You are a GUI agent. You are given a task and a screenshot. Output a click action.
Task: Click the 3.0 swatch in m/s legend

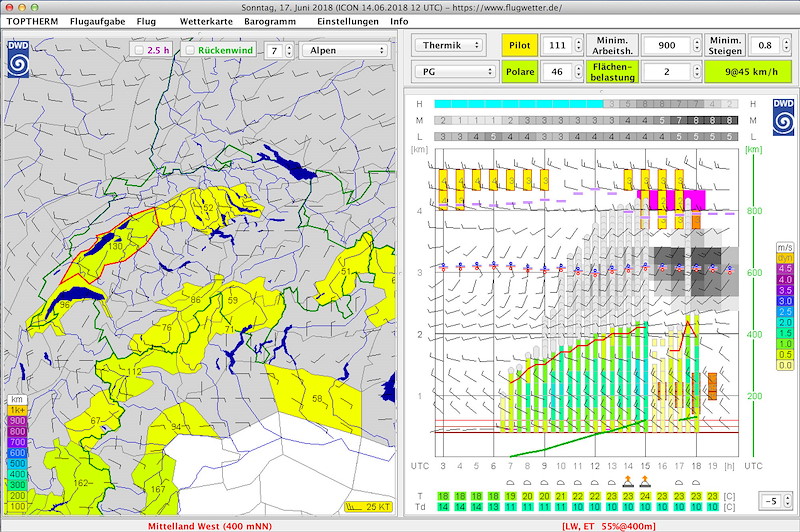point(785,301)
